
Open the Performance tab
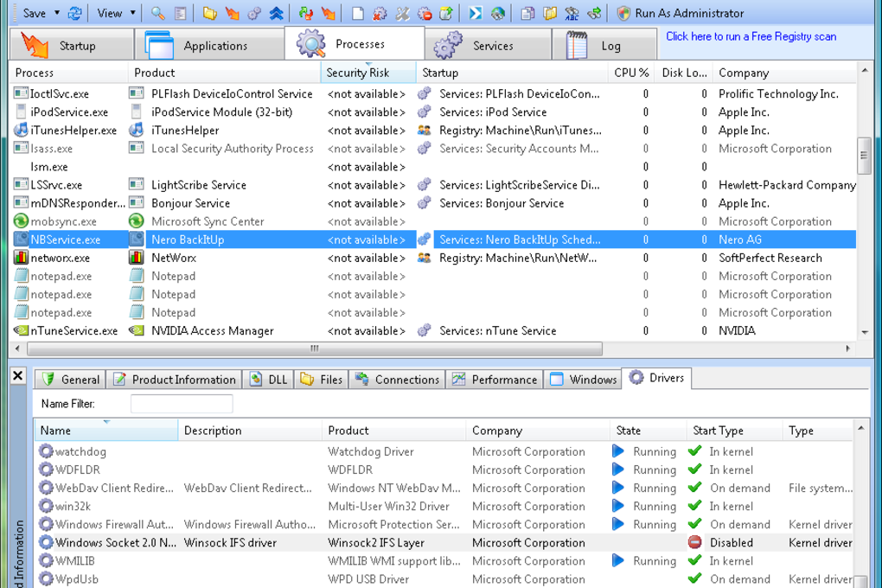[495, 380]
